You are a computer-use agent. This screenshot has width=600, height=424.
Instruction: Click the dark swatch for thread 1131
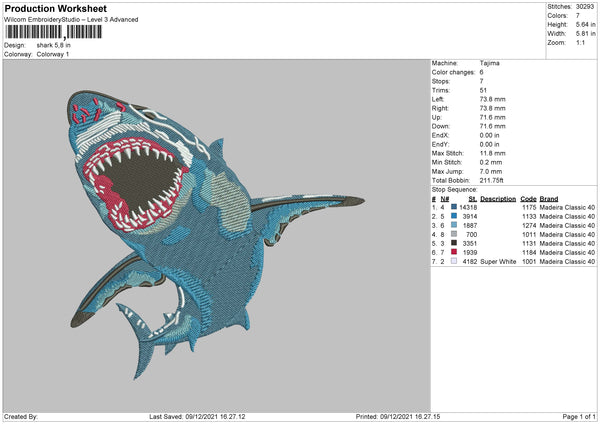(453, 242)
